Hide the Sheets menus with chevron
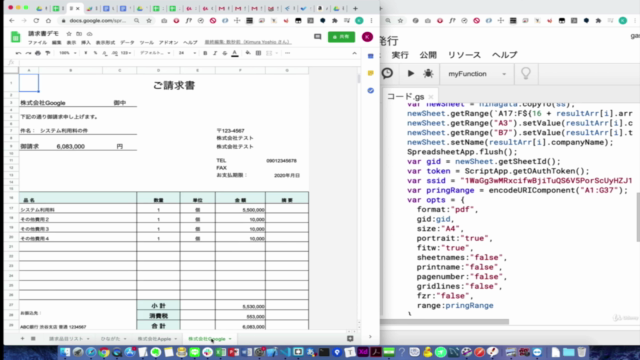This screenshot has height=360, width=640. tap(354, 53)
